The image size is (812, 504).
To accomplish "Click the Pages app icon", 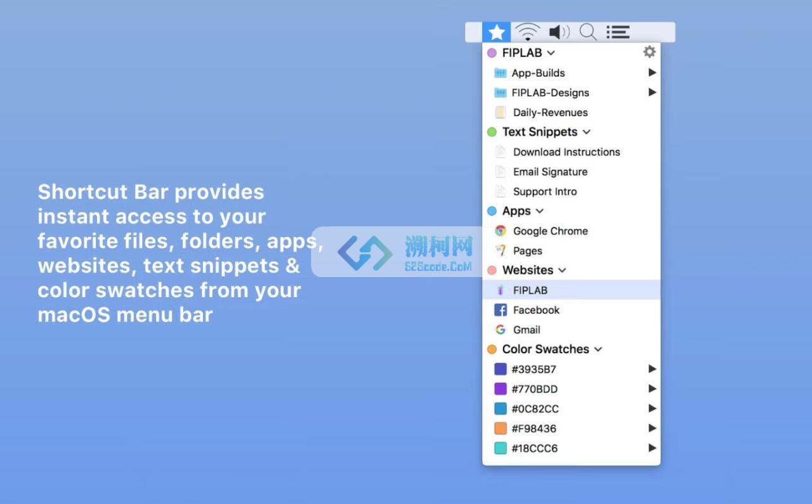I will point(501,250).
